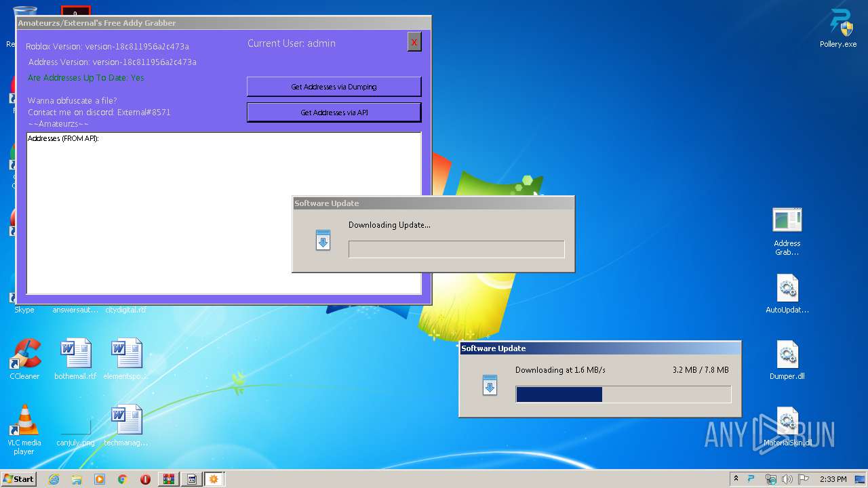Click the Address Version label text
This screenshot has width=868, height=488.
tap(113, 62)
